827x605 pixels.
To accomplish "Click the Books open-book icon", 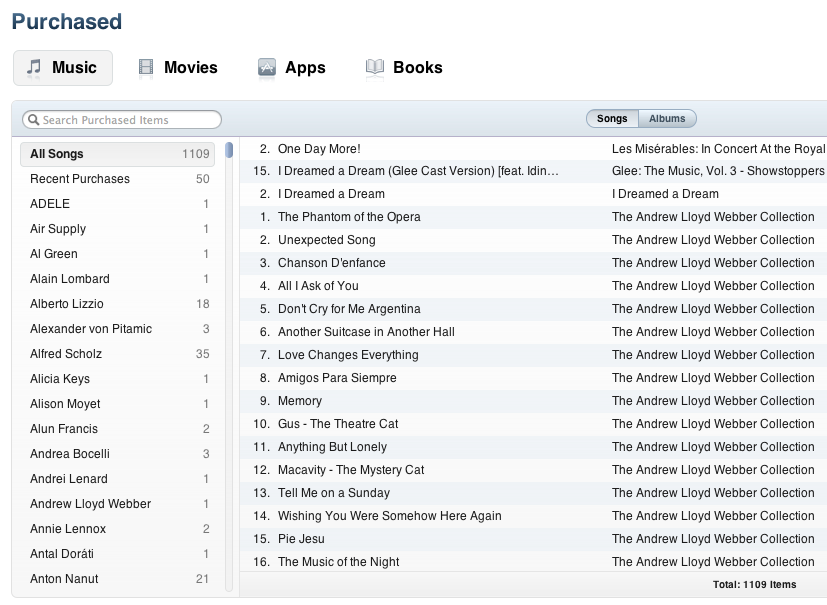I will pyautogui.click(x=375, y=68).
